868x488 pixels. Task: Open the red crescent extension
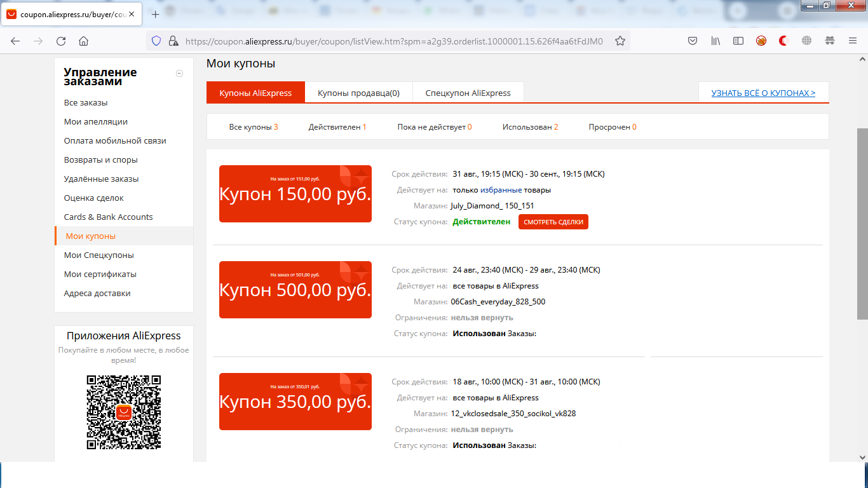tap(784, 41)
